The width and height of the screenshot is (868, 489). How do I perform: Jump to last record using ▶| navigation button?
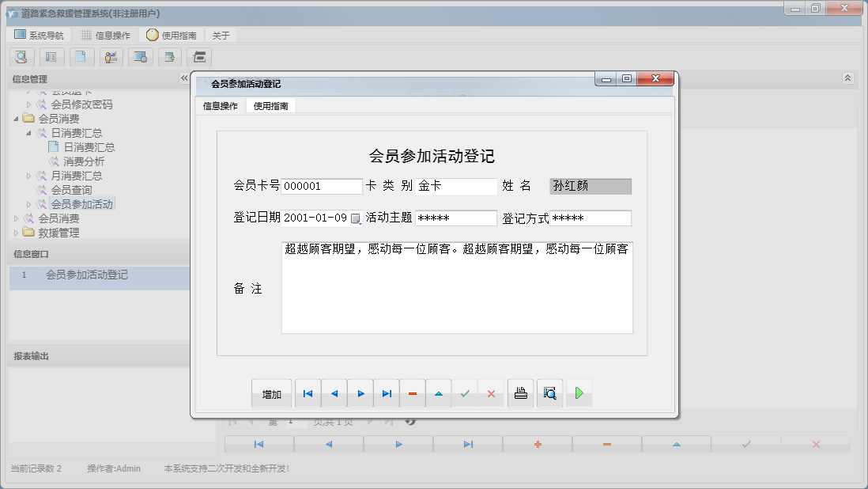tap(387, 392)
